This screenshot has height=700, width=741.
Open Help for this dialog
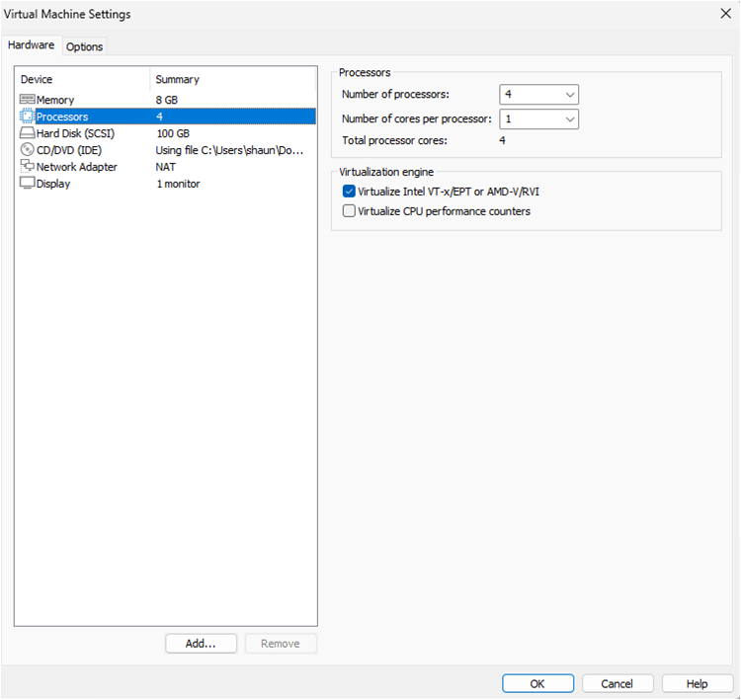point(698,683)
